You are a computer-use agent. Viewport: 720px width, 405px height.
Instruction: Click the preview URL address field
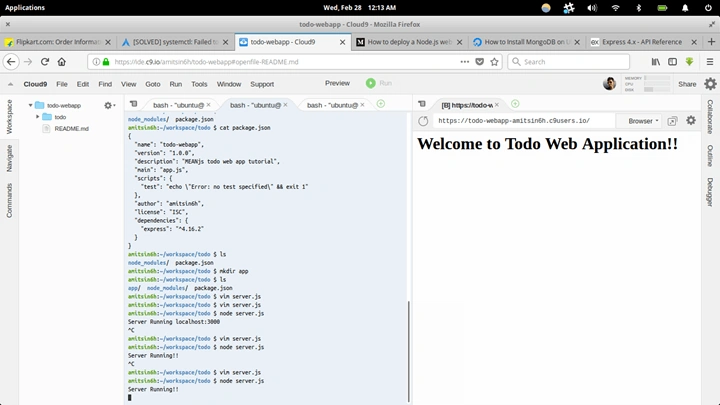click(x=523, y=121)
